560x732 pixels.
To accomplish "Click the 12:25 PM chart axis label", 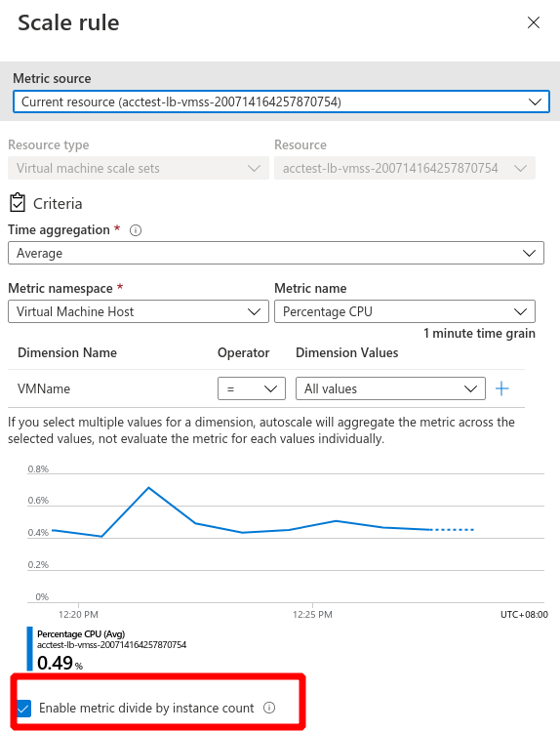I will (312, 614).
